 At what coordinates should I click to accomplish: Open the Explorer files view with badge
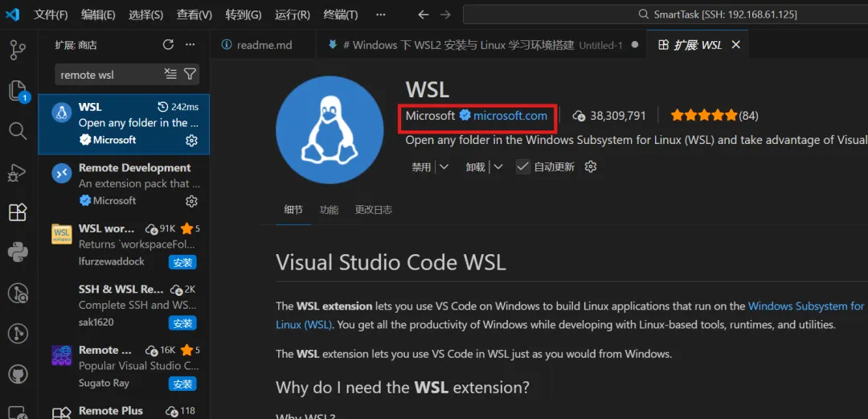[x=18, y=92]
